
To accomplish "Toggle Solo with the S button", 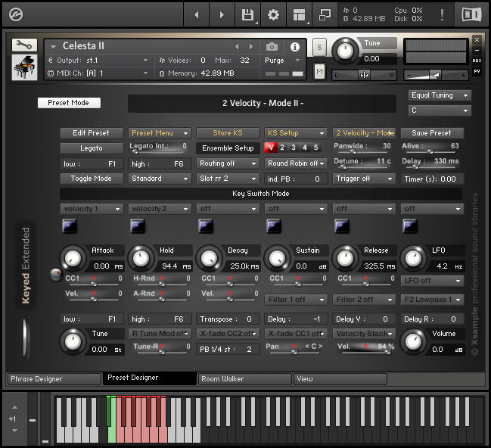I will pos(319,48).
